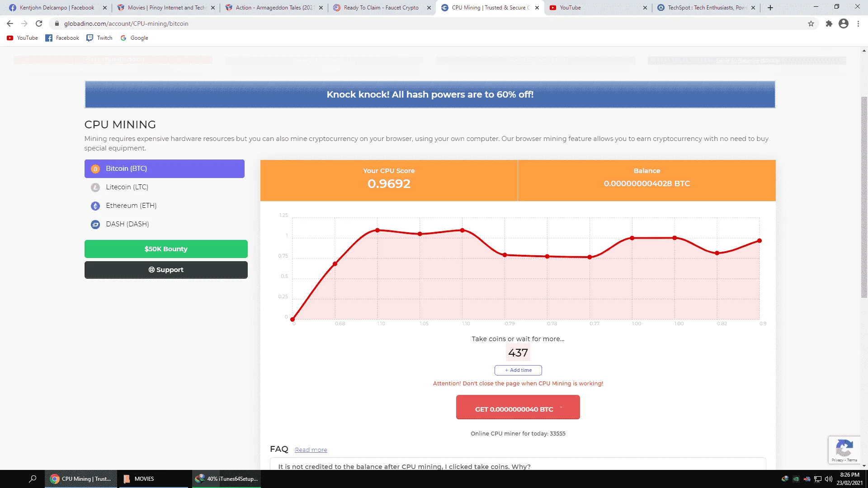Open the Chrome three-dot menu
Image resolution: width=868 pixels, height=488 pixels.
pos(858,23)
